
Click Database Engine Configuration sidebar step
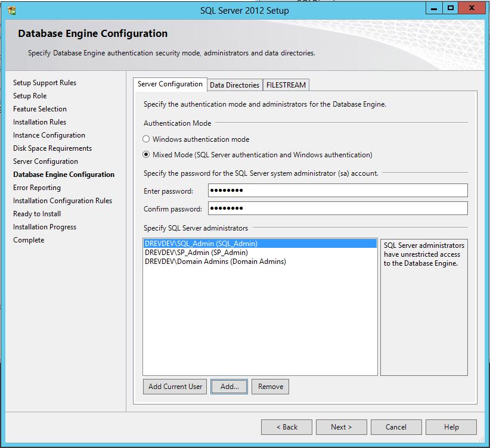(64, 175)
